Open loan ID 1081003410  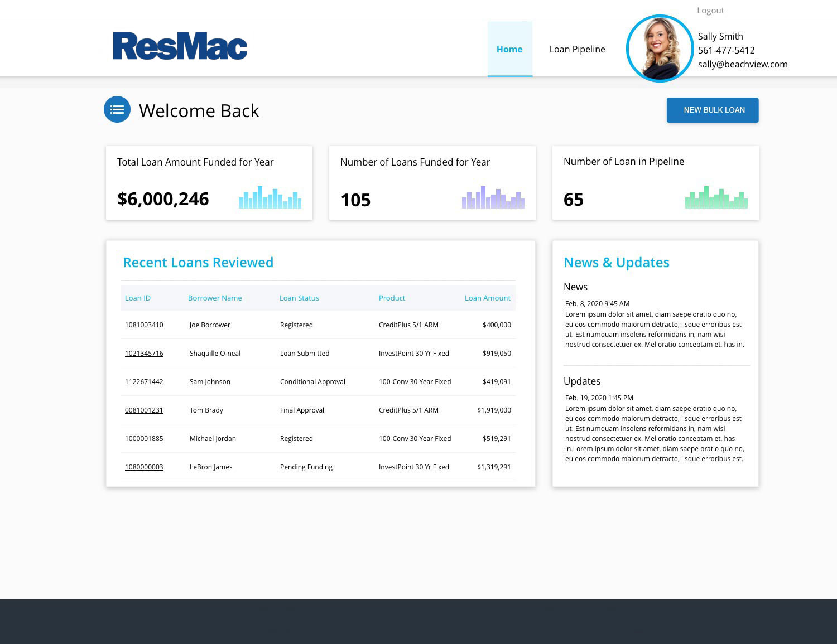pyautogui.click(x=144, y=325)
